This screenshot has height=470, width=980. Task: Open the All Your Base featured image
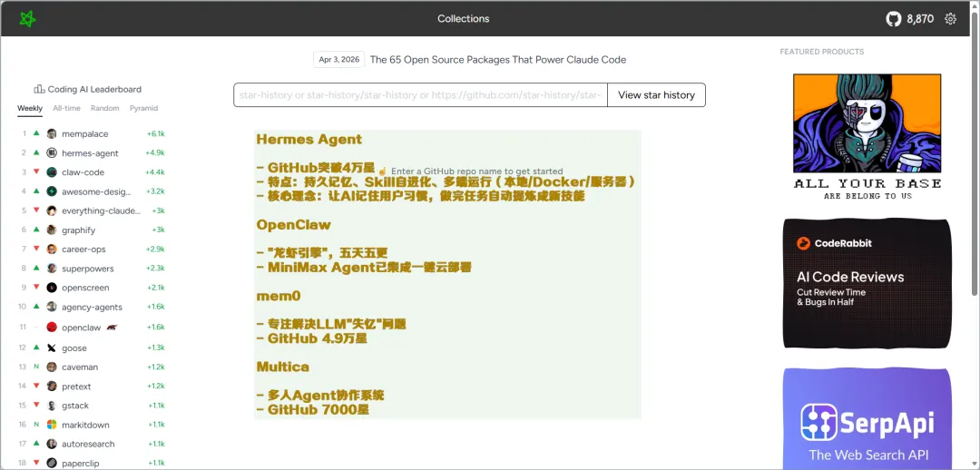tap(867, 137)
